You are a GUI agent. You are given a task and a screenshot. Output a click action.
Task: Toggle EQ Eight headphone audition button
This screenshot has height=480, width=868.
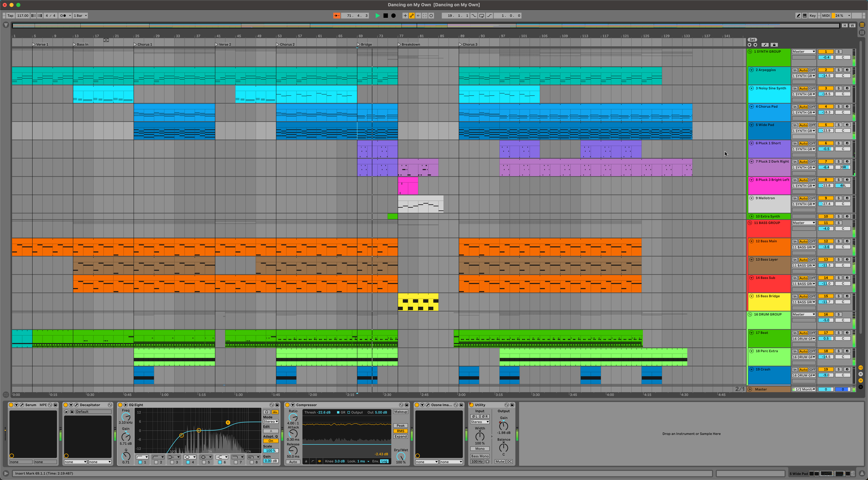[267, 412]
